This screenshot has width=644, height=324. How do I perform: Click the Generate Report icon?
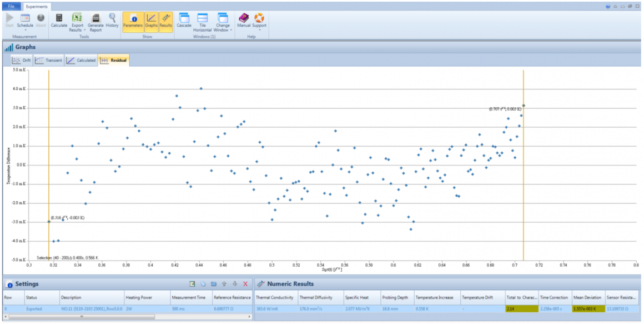coord(95,23)
